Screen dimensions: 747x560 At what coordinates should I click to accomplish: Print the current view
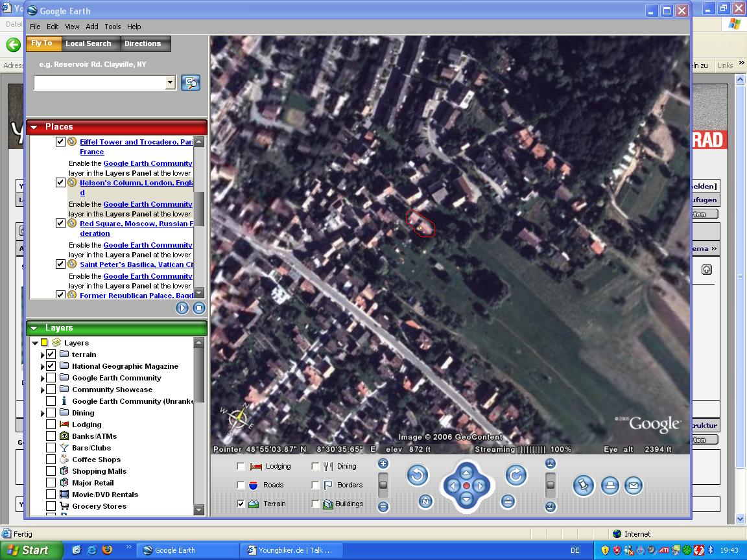pyautogui.click(x=610, y=485)
